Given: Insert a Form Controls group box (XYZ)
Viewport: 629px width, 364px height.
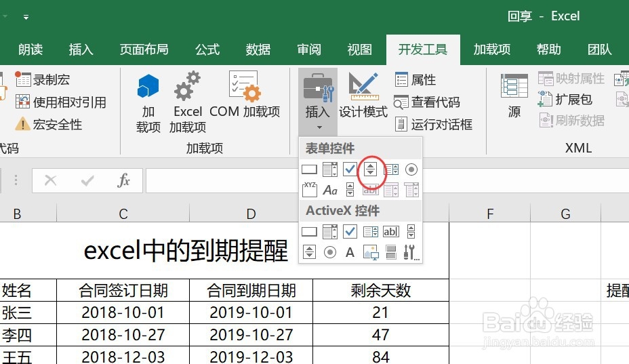Looking at the screenshot, I should click(x=309, y=190).
